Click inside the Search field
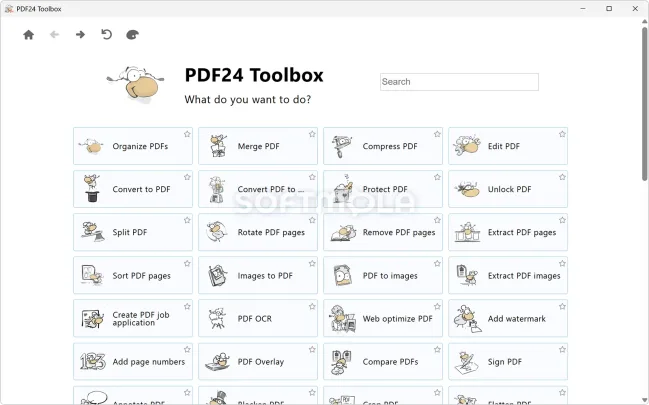The image size is (649, 405). 459,82
